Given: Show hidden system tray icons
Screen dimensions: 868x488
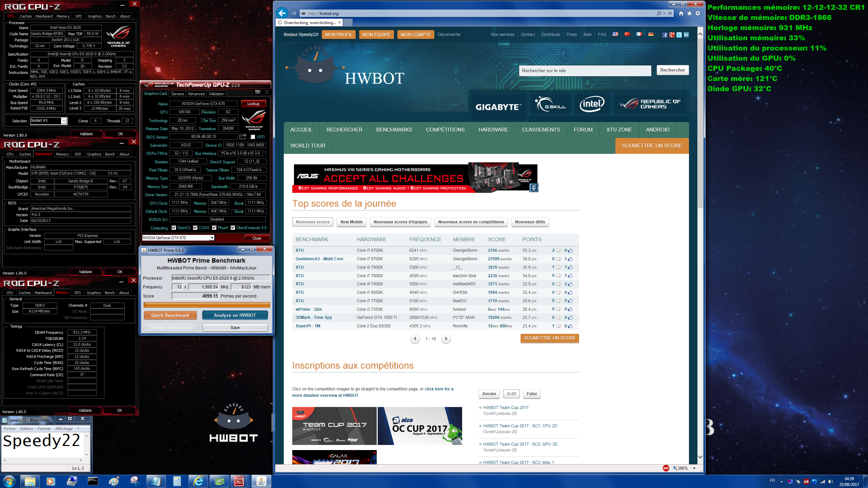Looking at the screenshot, I should click(x=782, y=482).
